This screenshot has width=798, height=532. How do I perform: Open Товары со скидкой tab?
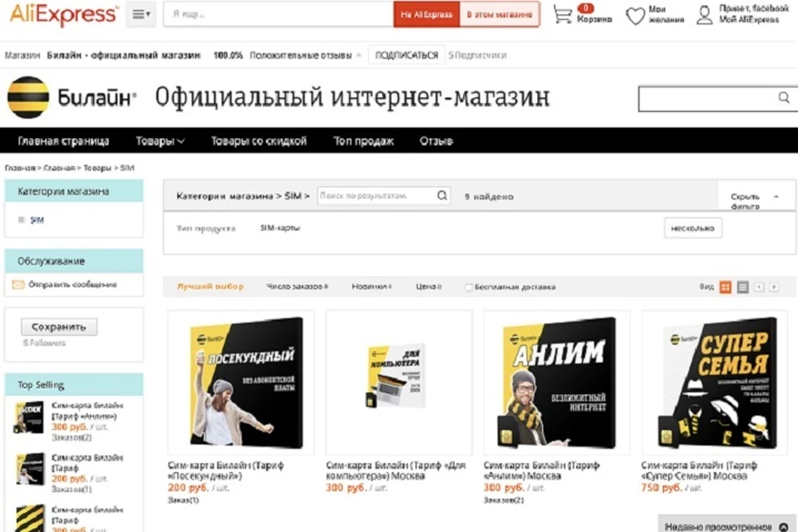pos(259,141)
